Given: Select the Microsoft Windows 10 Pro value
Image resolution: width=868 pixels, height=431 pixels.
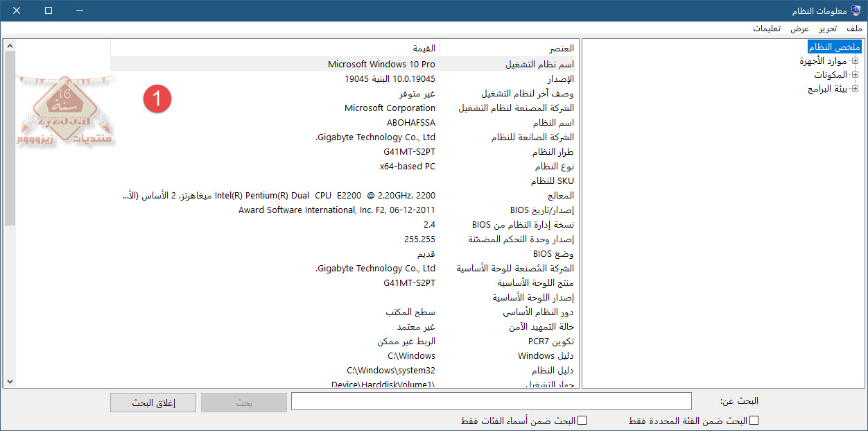Looking at the screenshot, I should click(381, 64).
